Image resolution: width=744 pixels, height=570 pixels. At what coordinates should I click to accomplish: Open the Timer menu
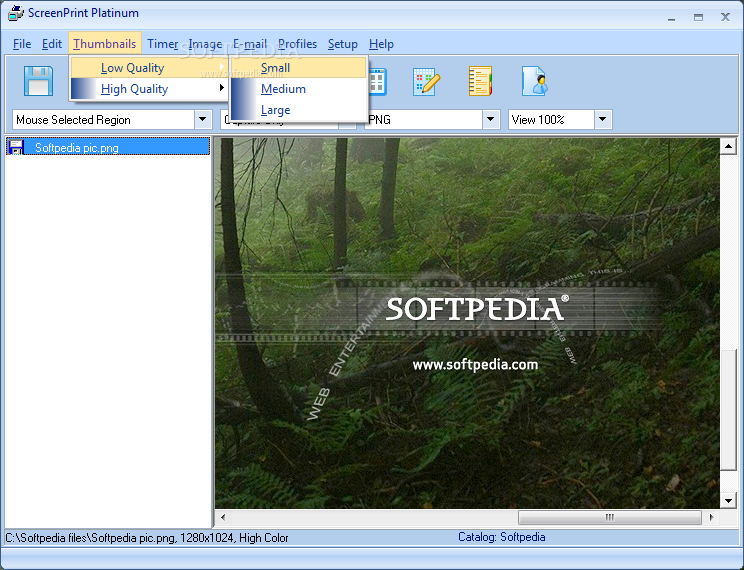163,44
